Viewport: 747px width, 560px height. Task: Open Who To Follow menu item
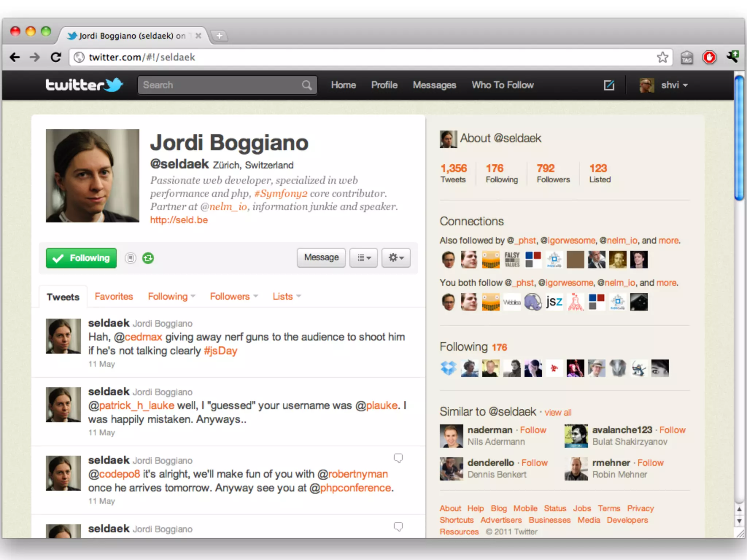[502, 85]
